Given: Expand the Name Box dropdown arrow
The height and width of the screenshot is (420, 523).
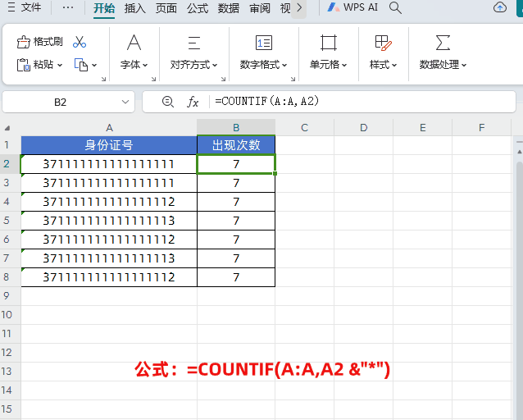Looking at the screenshot, I should (x=126, y=102).
